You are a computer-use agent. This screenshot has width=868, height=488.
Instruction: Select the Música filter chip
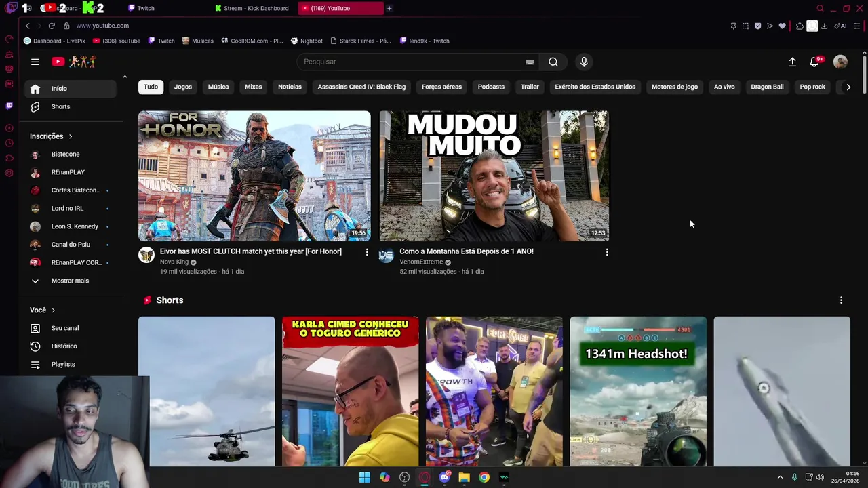tap(218, 87)
